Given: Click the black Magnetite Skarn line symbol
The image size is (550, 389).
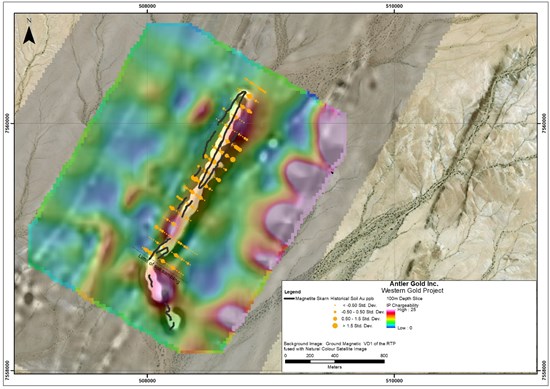Looking at the screenshot, I should [x=289, y=299].
